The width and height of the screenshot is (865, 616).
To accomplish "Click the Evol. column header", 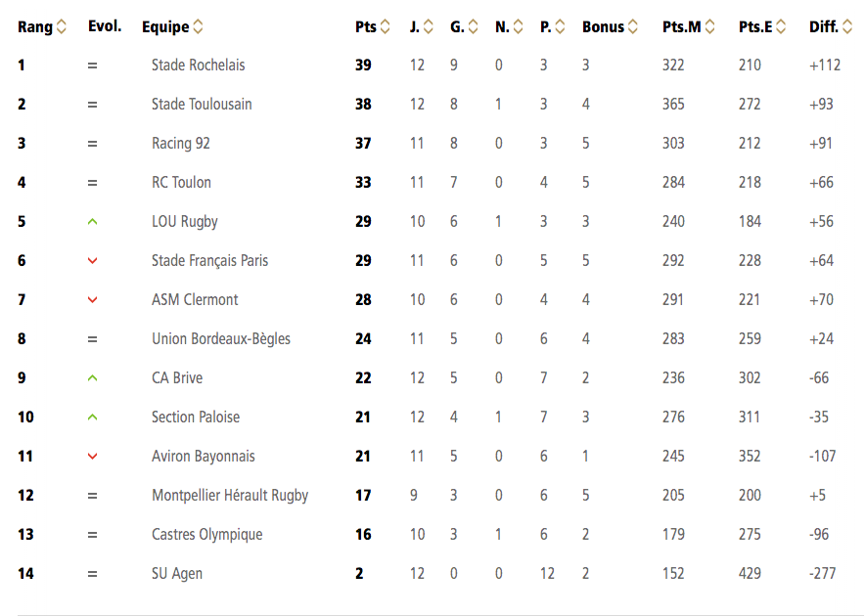I will pos(105,26).
